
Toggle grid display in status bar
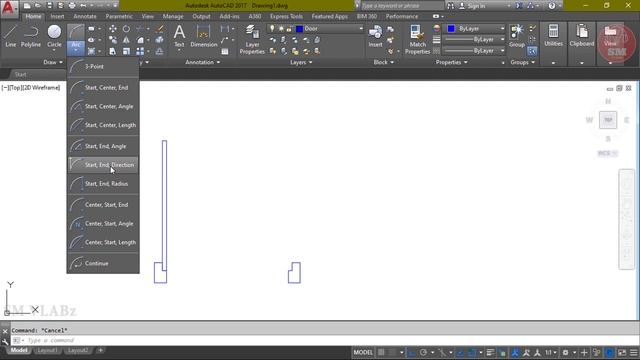click(x=381, y=352)
